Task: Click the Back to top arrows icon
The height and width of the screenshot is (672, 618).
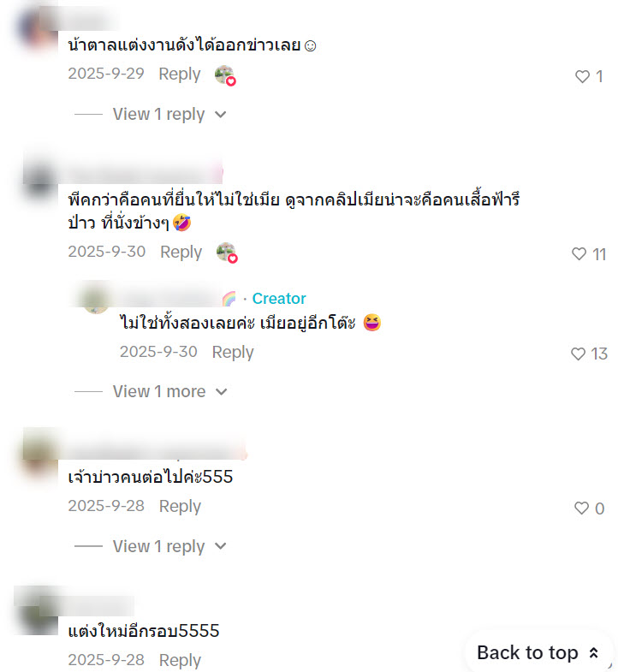Action: 593,653
